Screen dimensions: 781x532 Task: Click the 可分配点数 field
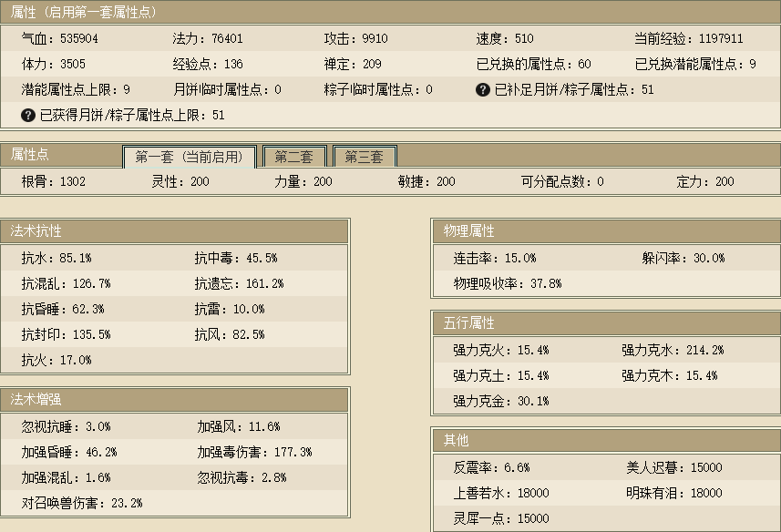click(x=561, y=182)
